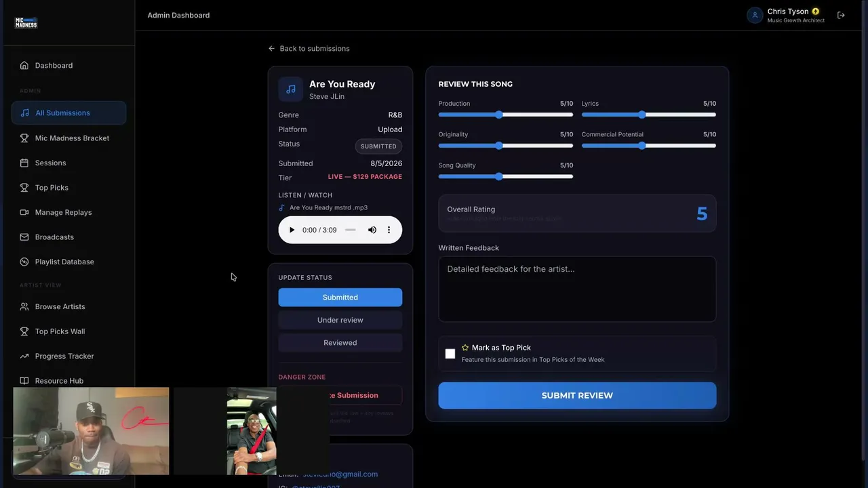Click the 'Upload' platform value

click(x=390, y=129)
